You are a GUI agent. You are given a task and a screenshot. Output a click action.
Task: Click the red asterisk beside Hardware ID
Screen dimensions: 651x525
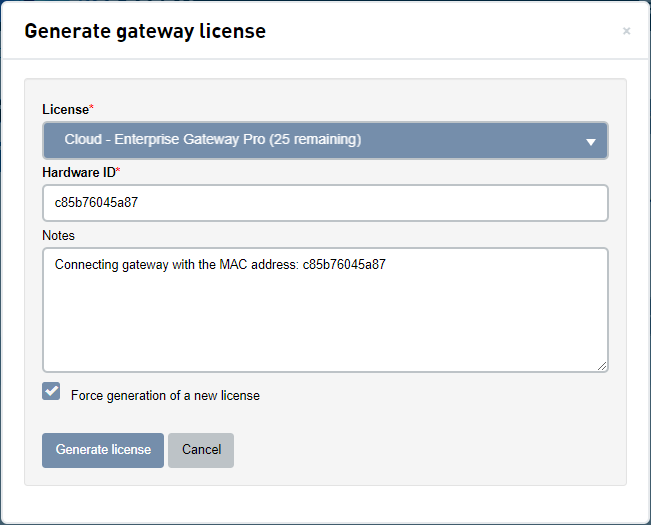pyautogui.click(x=118, y=170)
